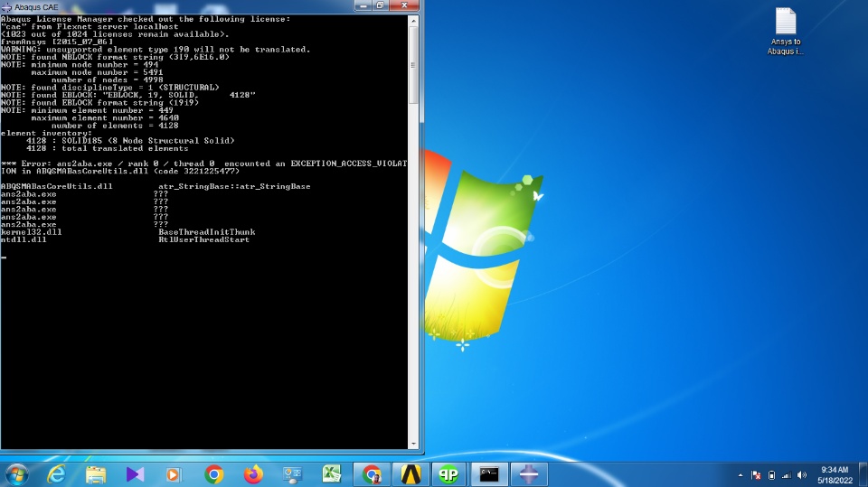Open the network signal tray icon
868x487 pixels.
click(787, 475)
